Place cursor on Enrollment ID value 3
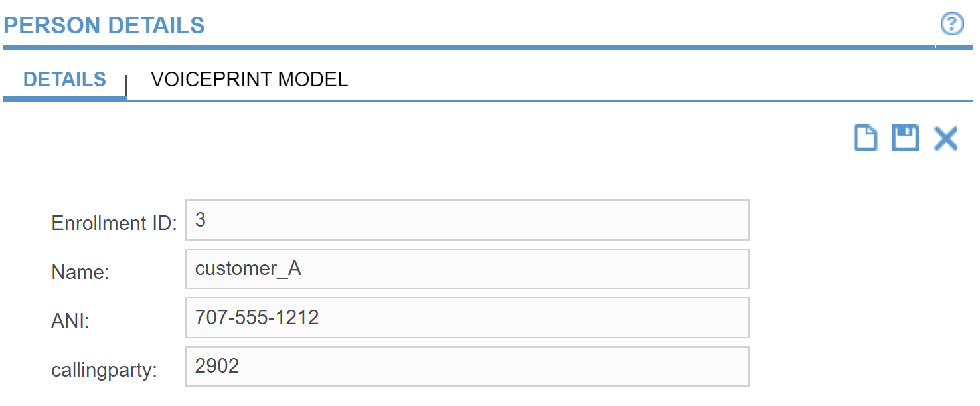This screenshot has width=980, height=406. point(201,220)
